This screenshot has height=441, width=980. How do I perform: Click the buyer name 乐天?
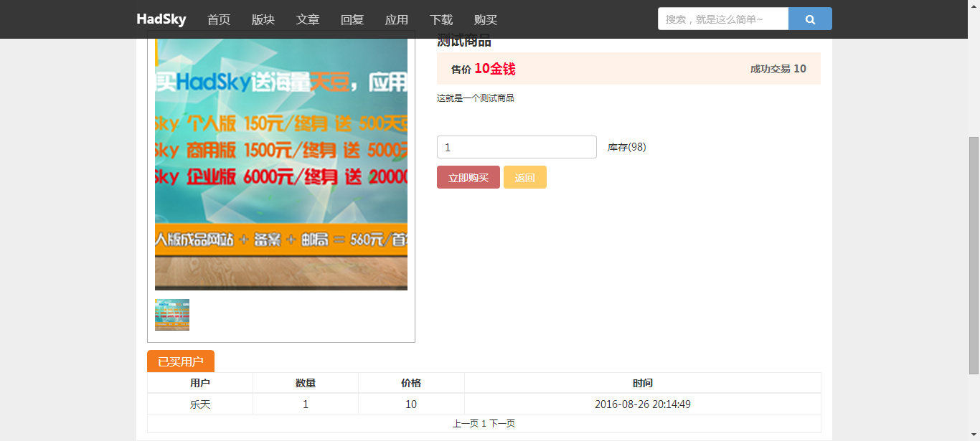(x=200, y=404)
